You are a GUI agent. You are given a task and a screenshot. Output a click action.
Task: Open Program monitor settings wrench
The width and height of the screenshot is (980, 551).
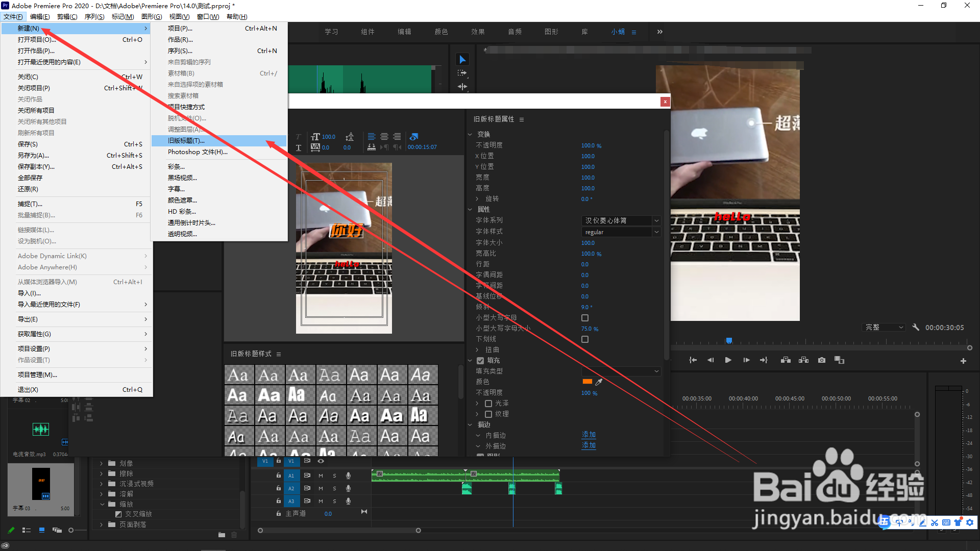pos(916,328)
